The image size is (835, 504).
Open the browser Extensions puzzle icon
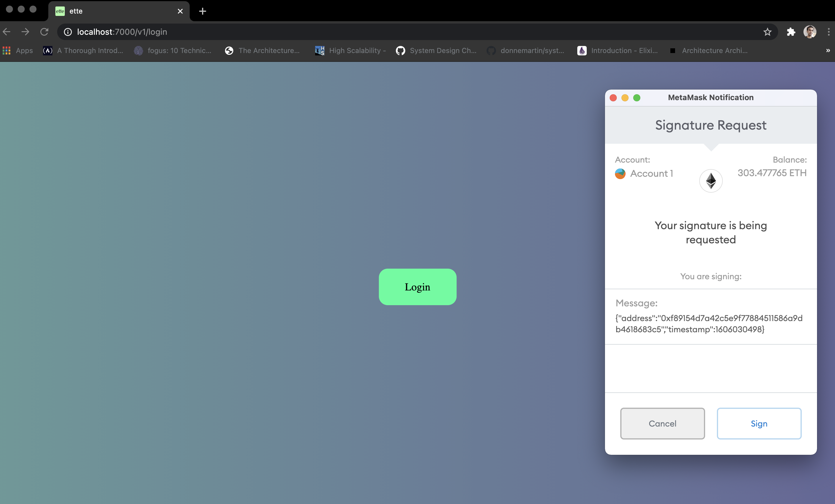click(x=791, y=32)
